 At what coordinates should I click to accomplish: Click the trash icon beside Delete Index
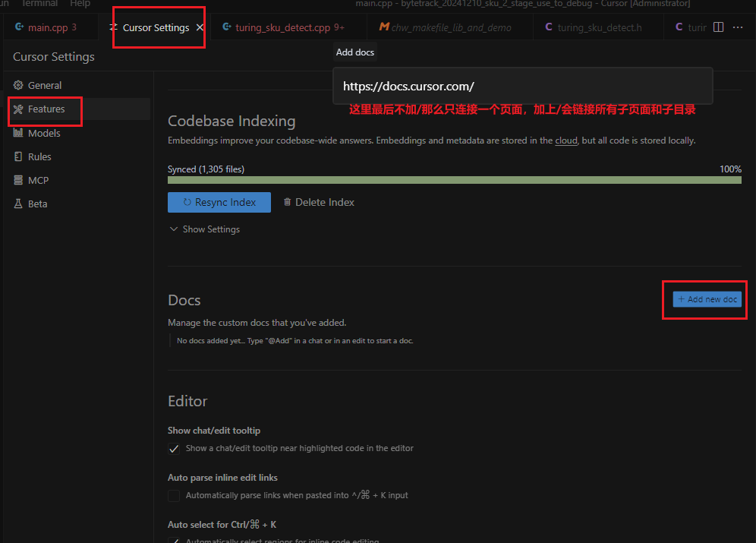pyautogui.click(x=288, y=202)
